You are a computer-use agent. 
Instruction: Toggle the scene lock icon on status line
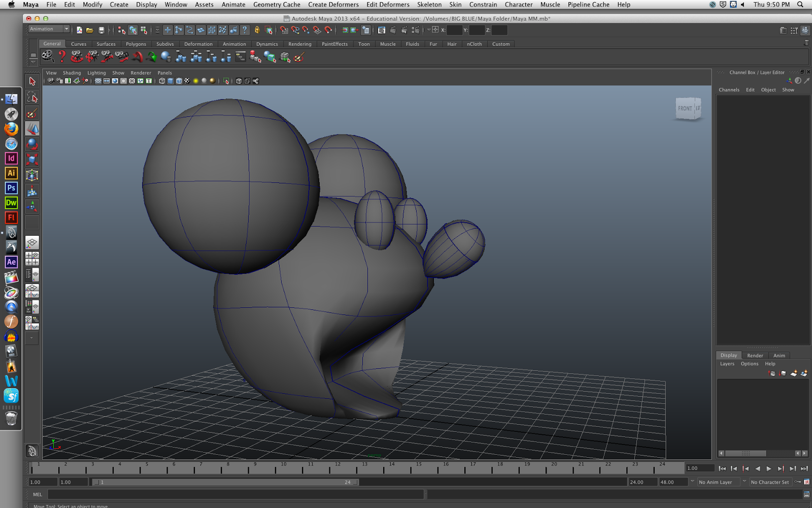(x=257, y=30)
